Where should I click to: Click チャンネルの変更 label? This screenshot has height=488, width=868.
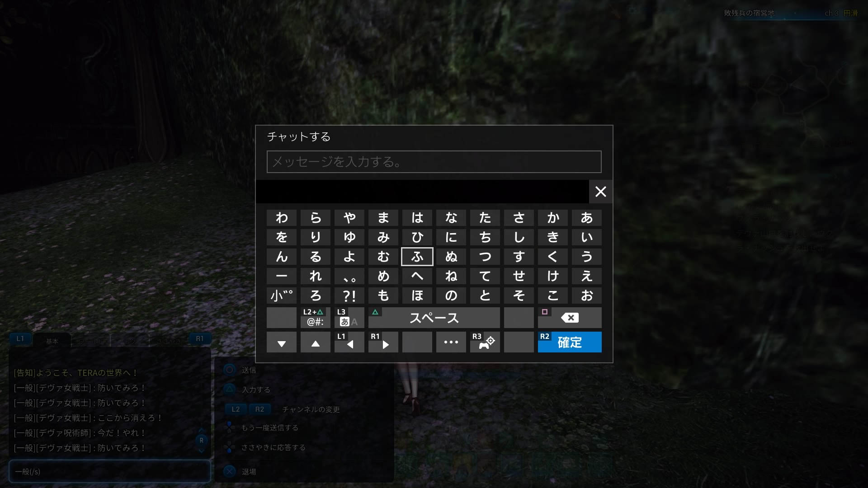click(x=311, y=409)
